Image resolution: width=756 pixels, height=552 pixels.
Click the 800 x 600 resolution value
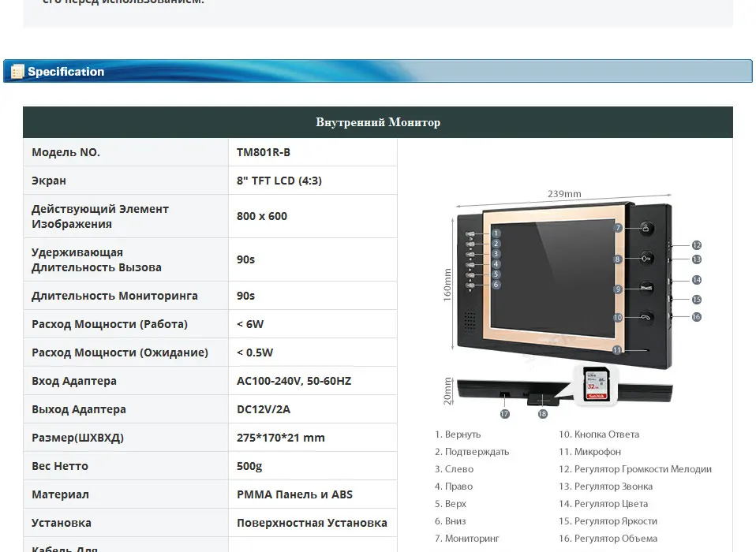pos(262,216)
